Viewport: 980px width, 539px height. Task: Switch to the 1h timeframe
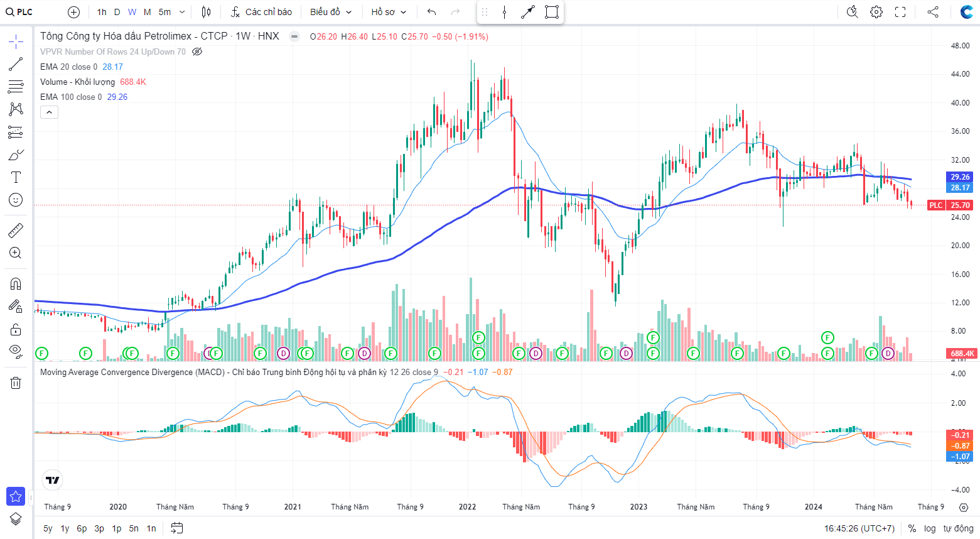click(102, 12)
